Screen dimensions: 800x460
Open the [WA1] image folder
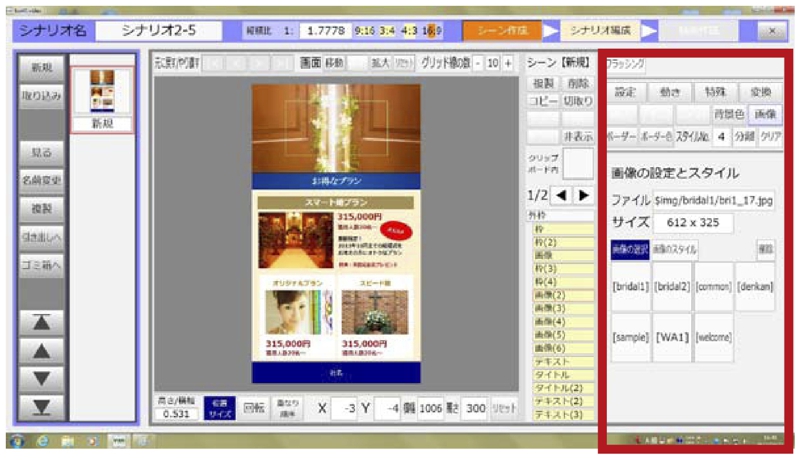(x=672, y=337)
